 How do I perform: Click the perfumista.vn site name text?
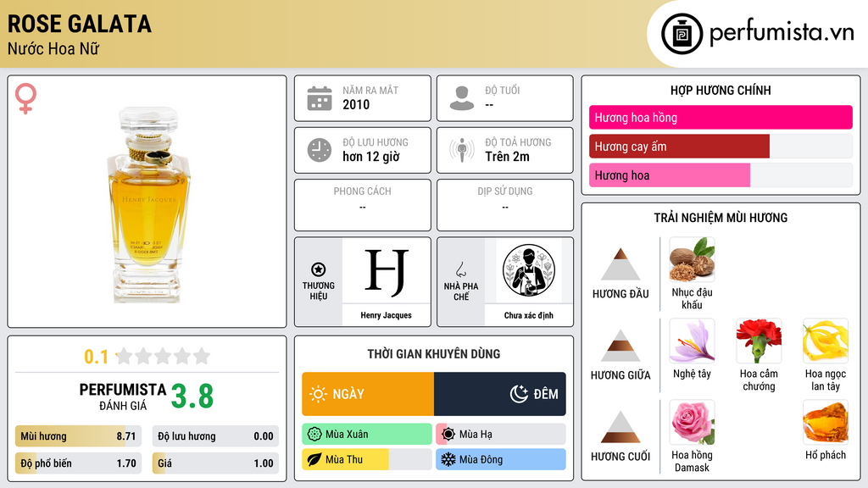point(782,32)
